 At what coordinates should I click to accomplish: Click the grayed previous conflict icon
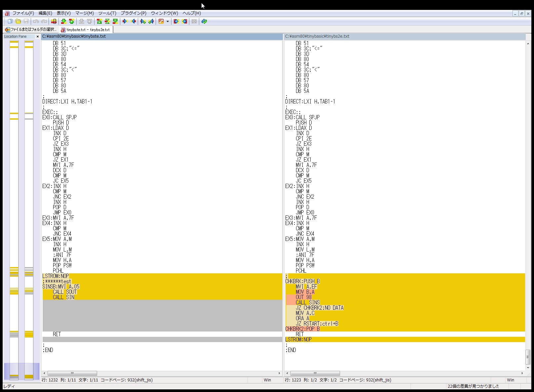click(90, 21)
